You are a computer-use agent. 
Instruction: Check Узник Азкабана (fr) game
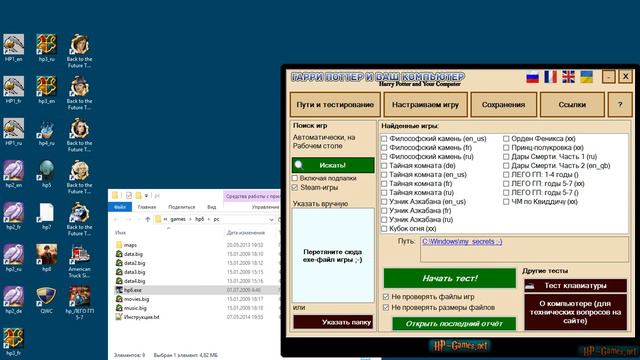coord(384,211)
